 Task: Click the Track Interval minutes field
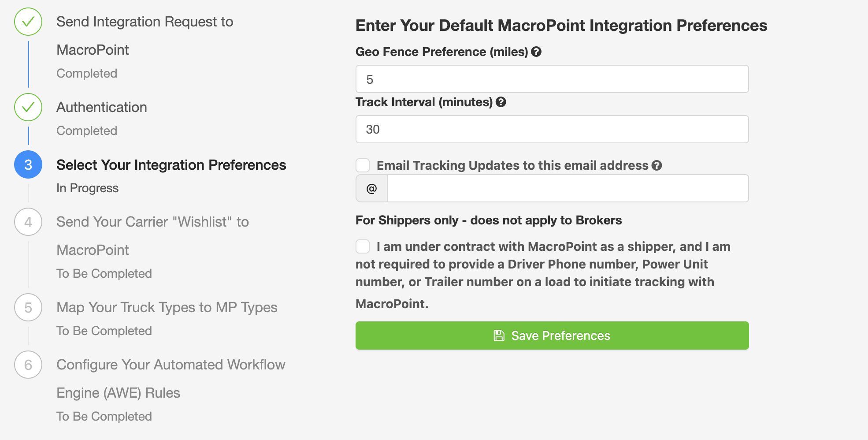[552, 129]
